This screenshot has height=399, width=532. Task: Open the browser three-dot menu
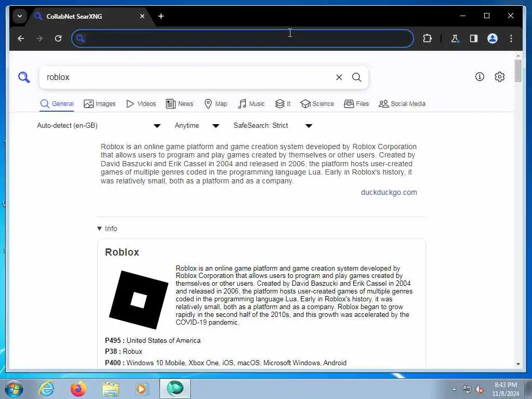511,38
